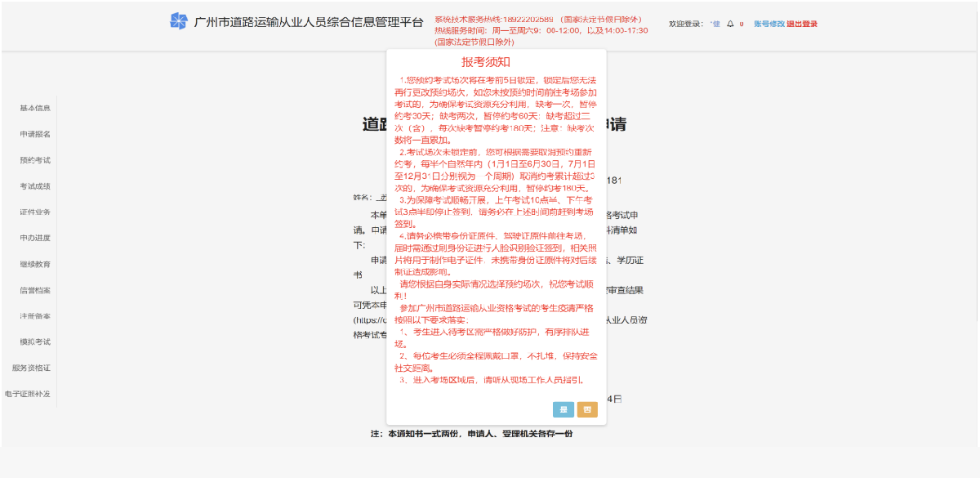This screenshot has width=980, height=478.
Task: Open 基本信息 in the sidebar
Action: point(35,108)
